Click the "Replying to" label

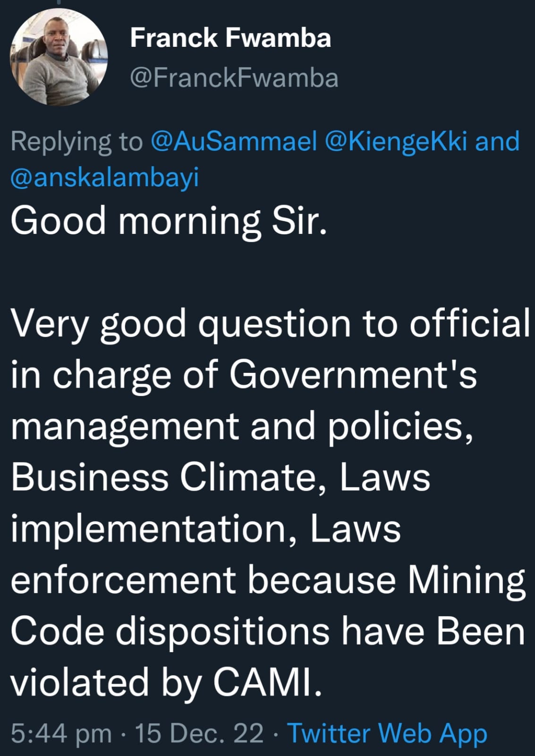click(76, 141)
